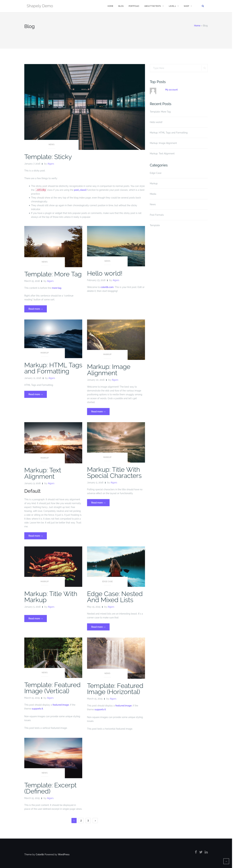233x868 pixels.
Task: Click the back-to-top arrow button
Action: pyautogui.click(x=227, y=861)
